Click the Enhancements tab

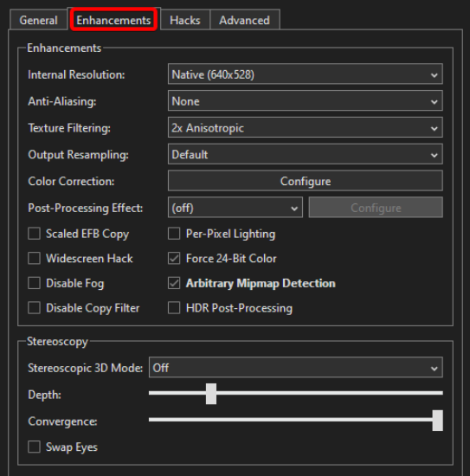pos(113,20)
